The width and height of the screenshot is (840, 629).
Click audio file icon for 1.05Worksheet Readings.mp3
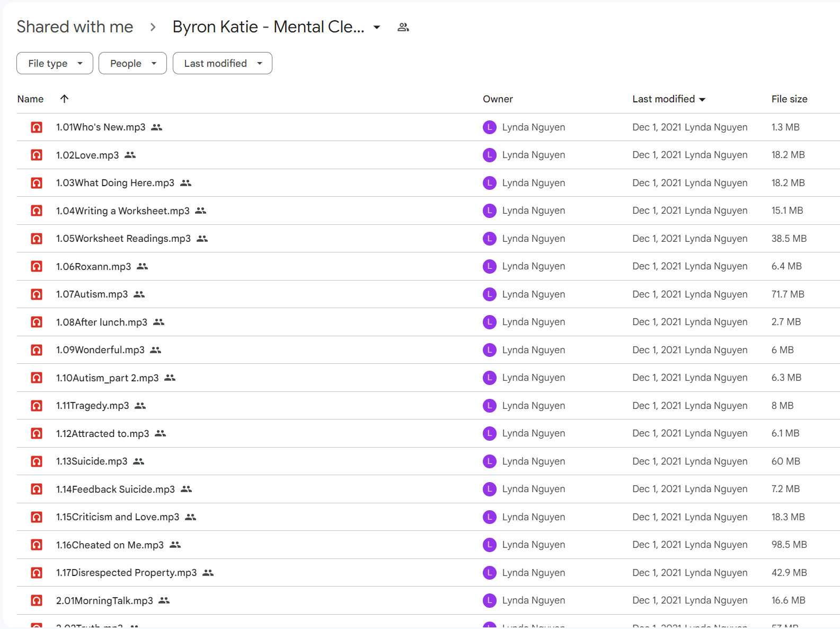37,239
